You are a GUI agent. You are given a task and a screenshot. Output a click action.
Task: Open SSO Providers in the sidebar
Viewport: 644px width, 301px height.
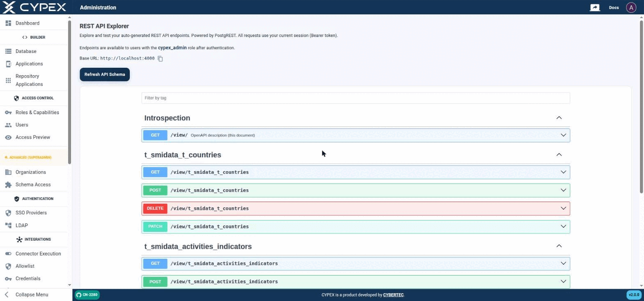coord(31,213)
